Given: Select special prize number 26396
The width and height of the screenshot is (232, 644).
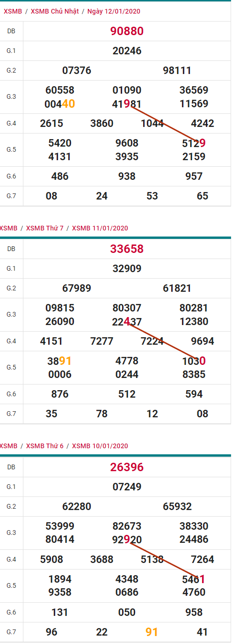Looking at the screenshot, I should point(127,467).
